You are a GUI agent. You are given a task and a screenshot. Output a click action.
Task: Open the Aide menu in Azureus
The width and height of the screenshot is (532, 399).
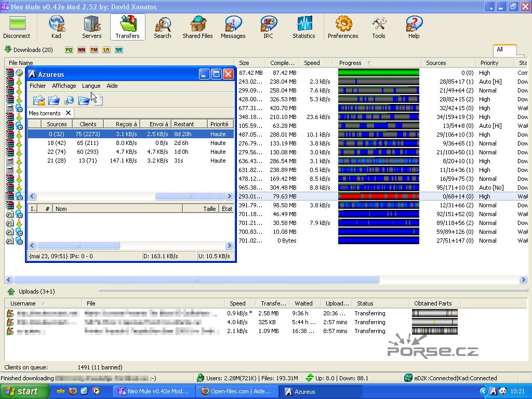tap(112, 86)
